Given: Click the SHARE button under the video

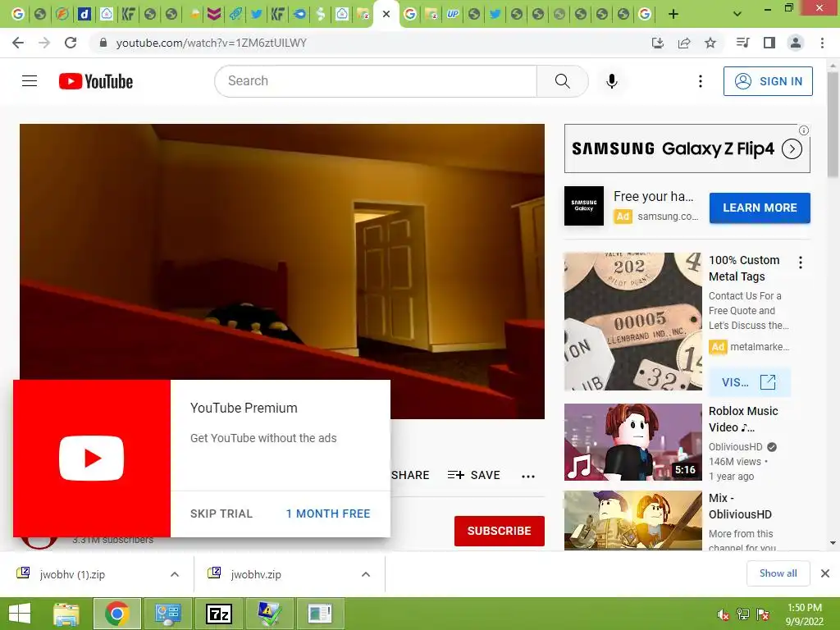Looking at the screenshot, I should click(410, 475).
